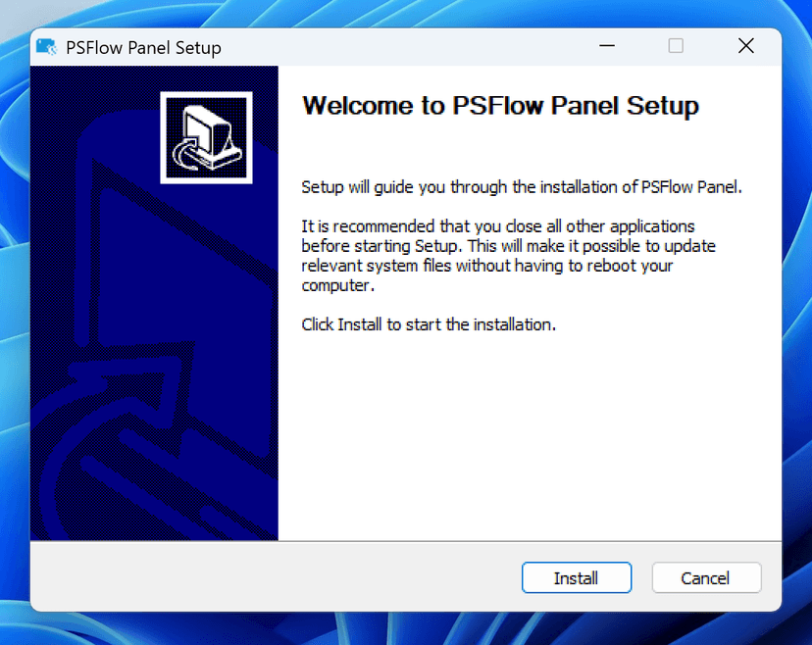Viewport: 812px width, 645px height.
Task: Click the 'Click Install to start' instruction text
Action: click(429, 324)
